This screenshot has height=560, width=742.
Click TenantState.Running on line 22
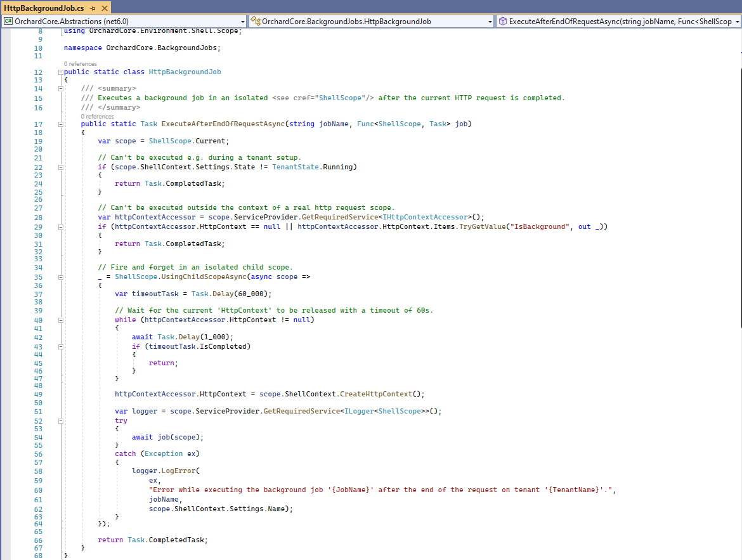pos(312,167)
